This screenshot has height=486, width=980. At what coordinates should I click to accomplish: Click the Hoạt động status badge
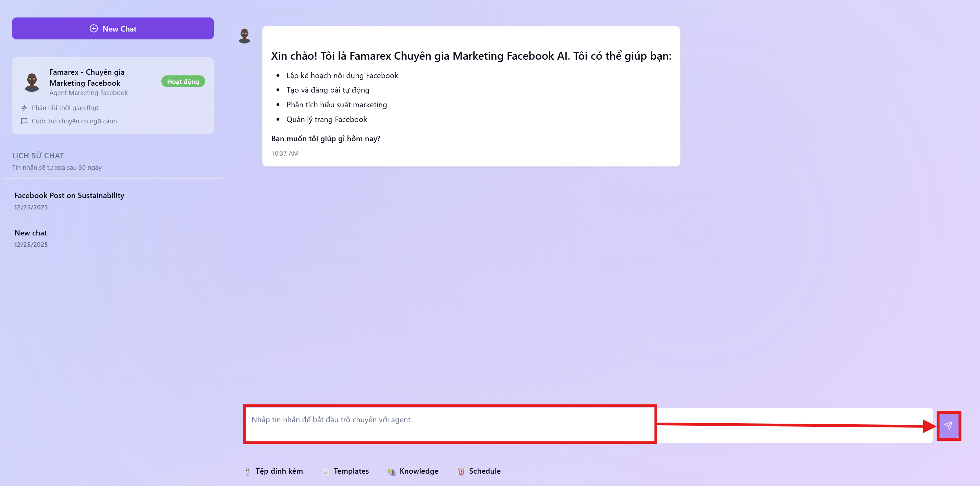[183, 82]
